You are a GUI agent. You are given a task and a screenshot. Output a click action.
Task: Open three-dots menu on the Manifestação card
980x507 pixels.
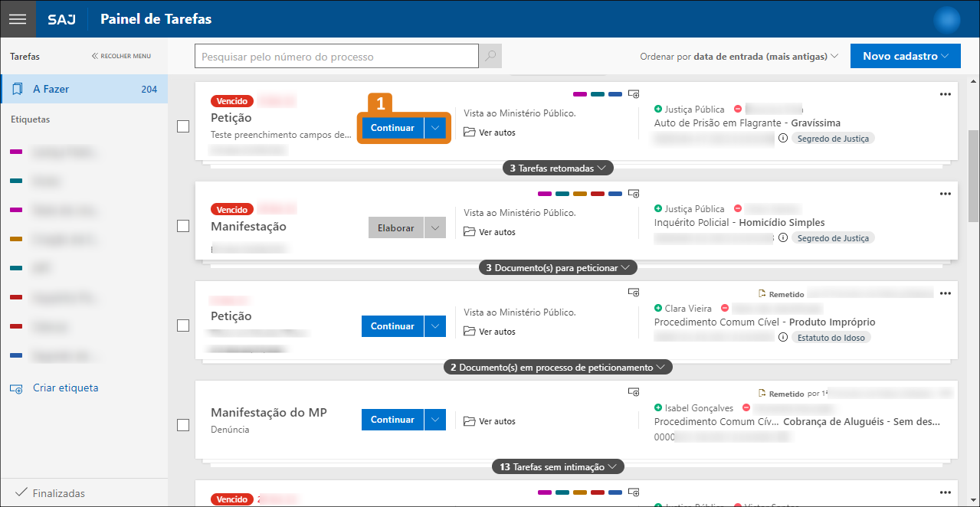point(945,194)
